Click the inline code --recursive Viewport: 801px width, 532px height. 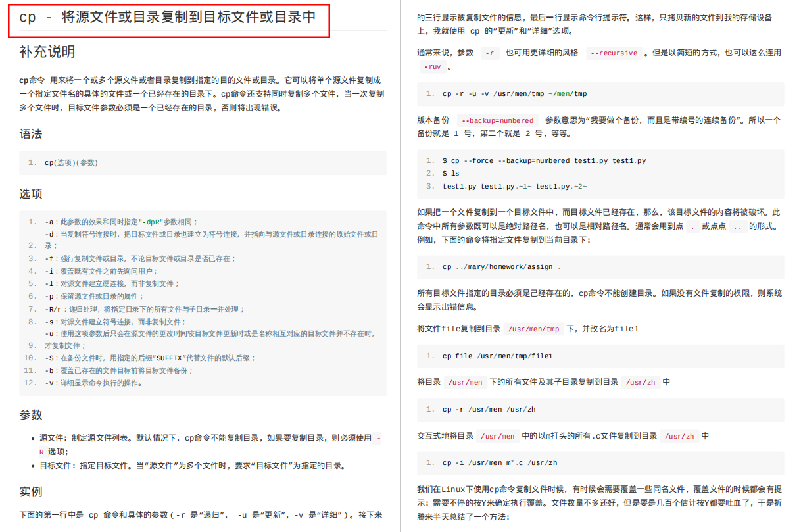[x=614, y=53]
